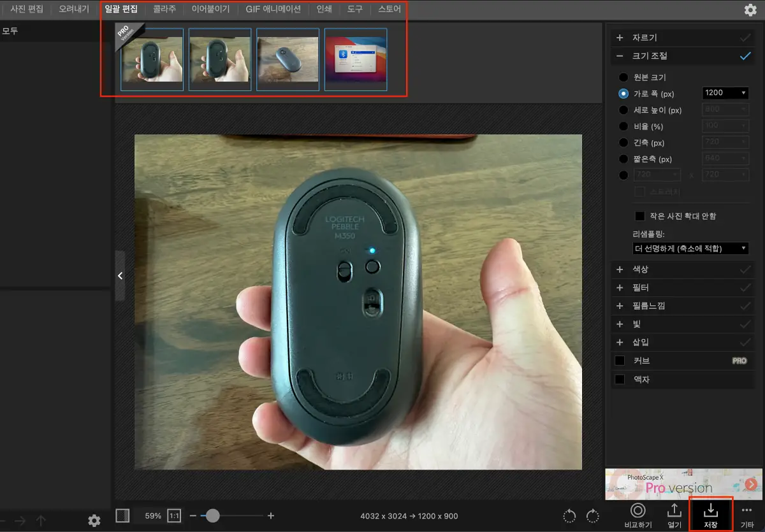The width and height of the screenshot is (765, 532).
Task: Click the 비교하기 compare icon
Action: 638,510
